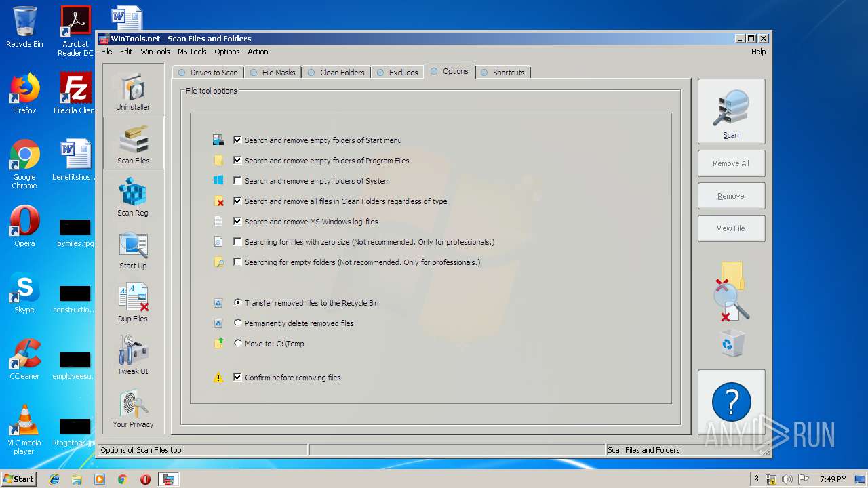The width and height of the screenshot is (868, 488).
Task: Open the Your Privacy tool
Action: (133, 408)
